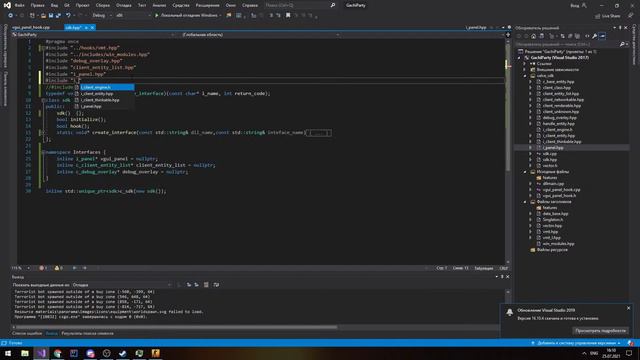Select vgui_panel_hook.cpp in Solution Explorer

pyautogui.click(x=561, y=190)
